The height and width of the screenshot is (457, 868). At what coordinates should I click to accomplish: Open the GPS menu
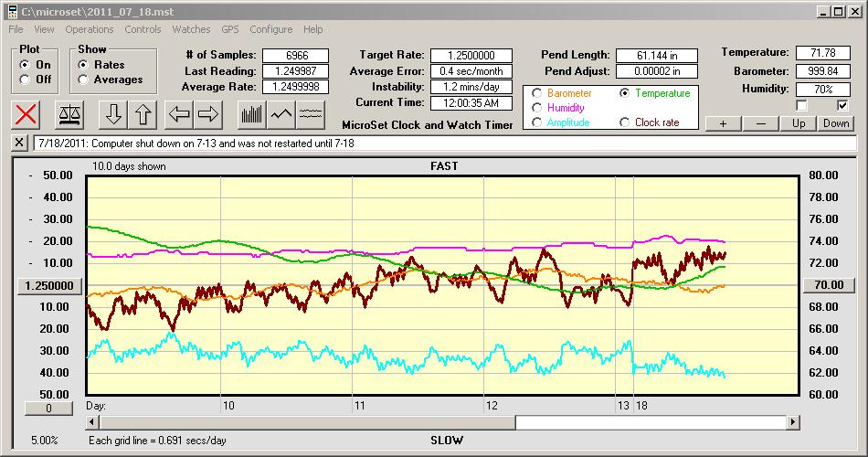pos(229,29)
